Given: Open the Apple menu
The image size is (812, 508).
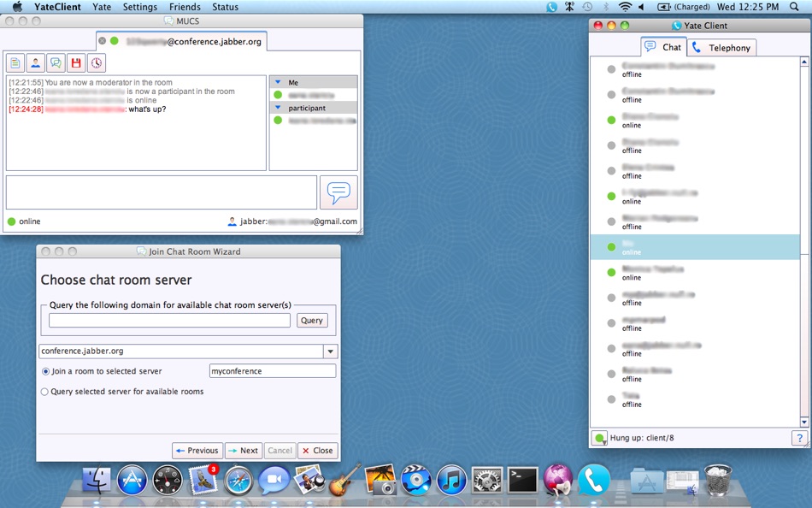Looking at the screenshot, I should coord(17,7).
